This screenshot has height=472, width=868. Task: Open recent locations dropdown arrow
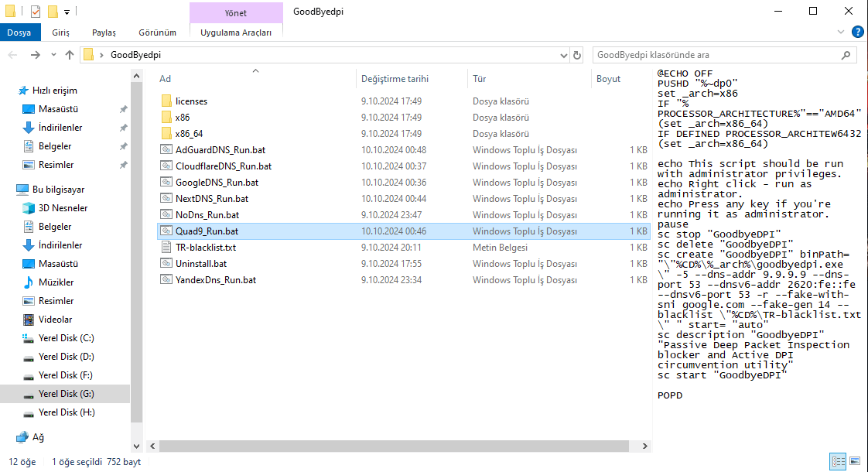53,55
